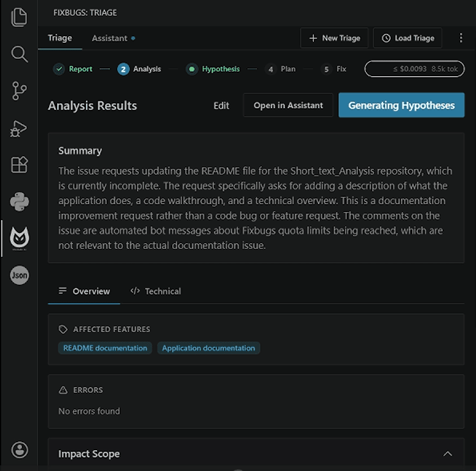Click the Summary heading
This screenshot has height=471, width=476.
80,151
